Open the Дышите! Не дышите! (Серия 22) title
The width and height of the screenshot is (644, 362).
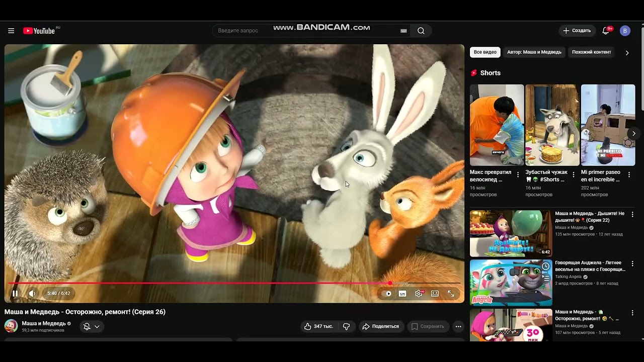click(590, 217)
